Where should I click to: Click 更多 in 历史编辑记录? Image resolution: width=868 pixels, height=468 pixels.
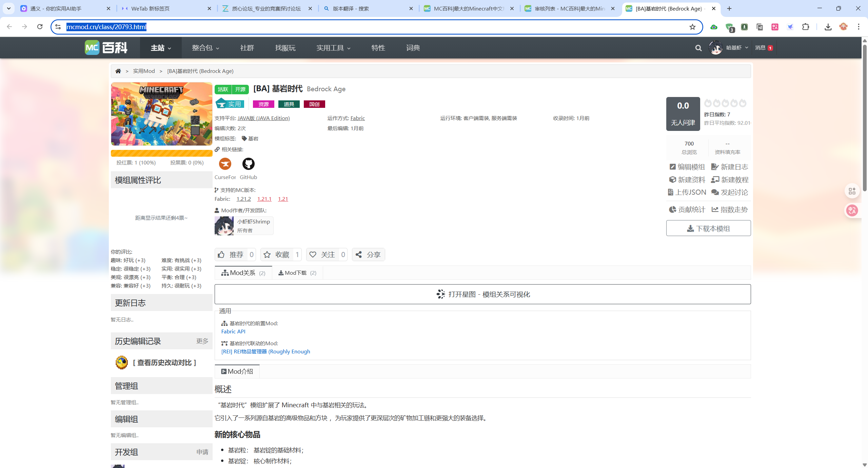[x=202, y=341]
